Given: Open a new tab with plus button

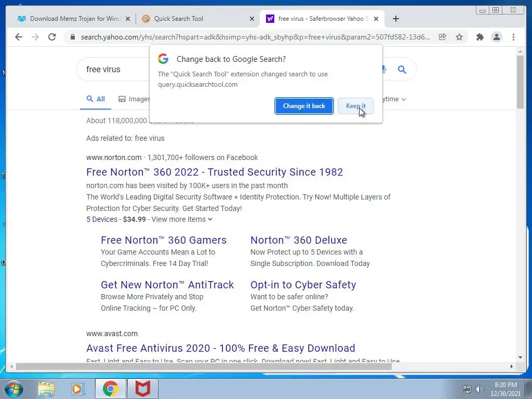Looking at the screenshot, I should (x=395, y=19).
